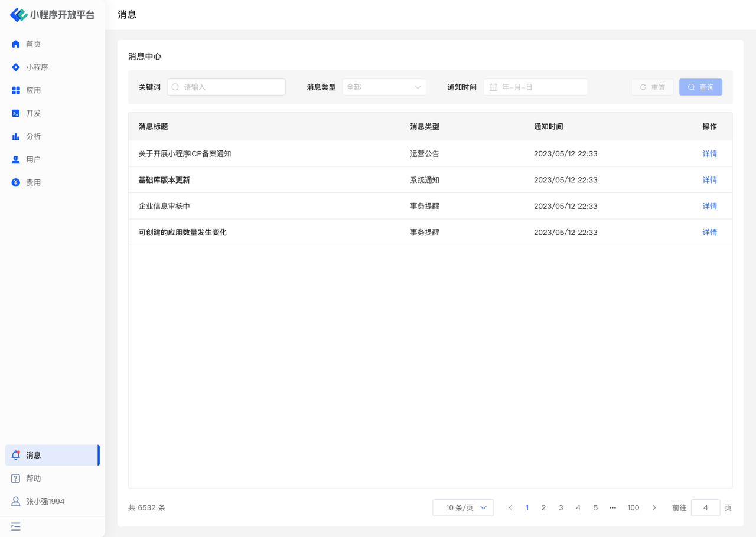Jump to page 100 in pagination
756x537 pixels.
(633, 507)
